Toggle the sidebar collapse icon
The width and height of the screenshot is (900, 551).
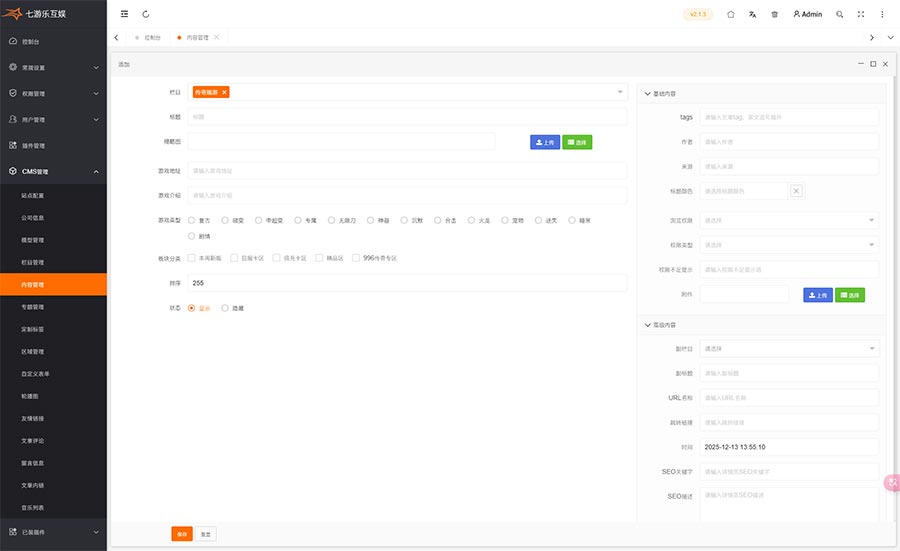pos(124,14)
